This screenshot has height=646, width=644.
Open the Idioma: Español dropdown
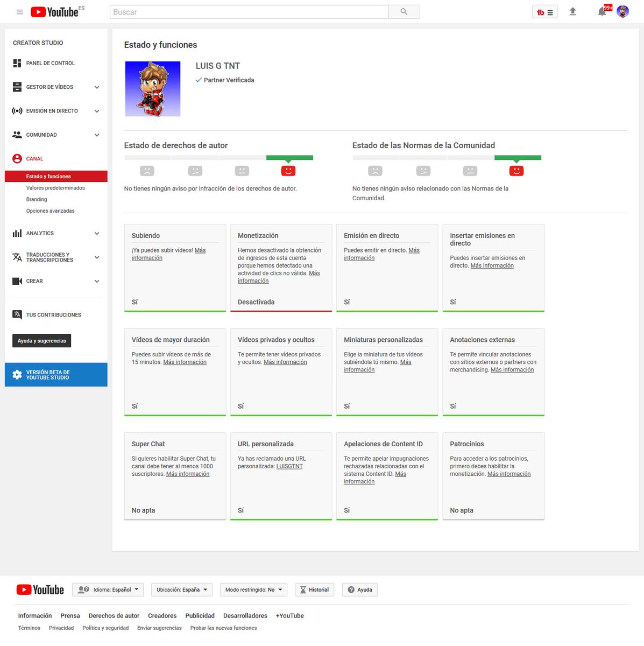pos(108,589)
